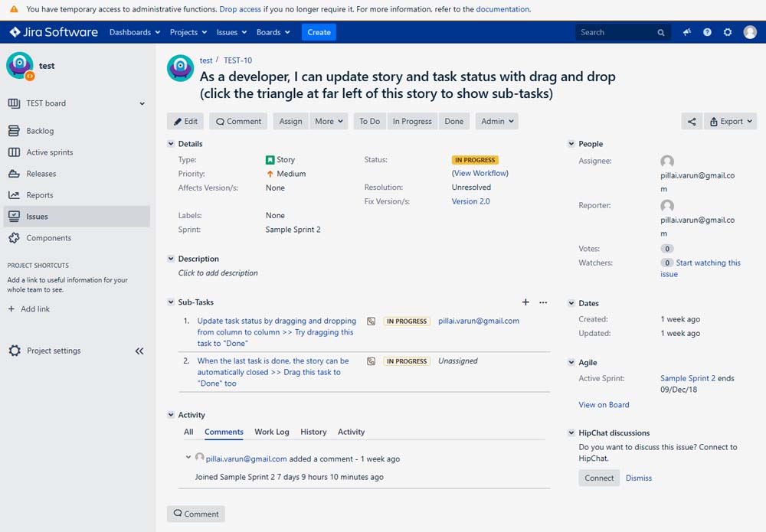Open the Boards menu
Screen dimensions: 766x532
(273, 32)
